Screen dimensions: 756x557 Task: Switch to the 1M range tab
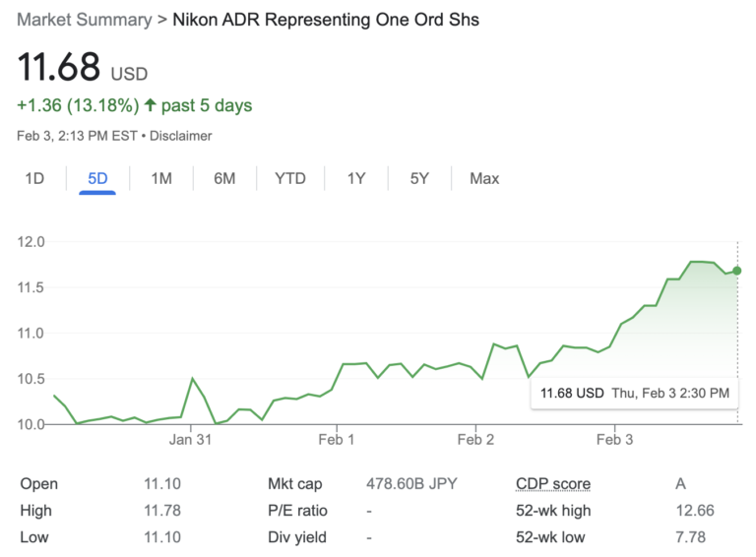[161, 179]
